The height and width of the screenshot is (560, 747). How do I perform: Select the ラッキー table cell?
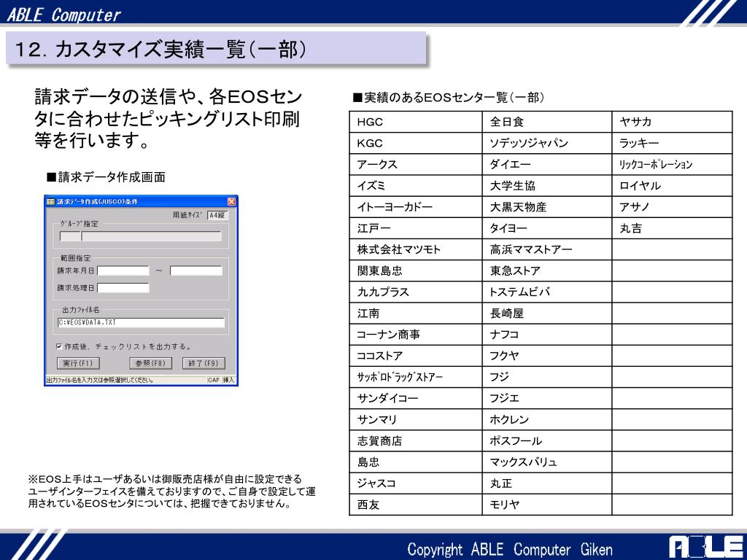672,144
